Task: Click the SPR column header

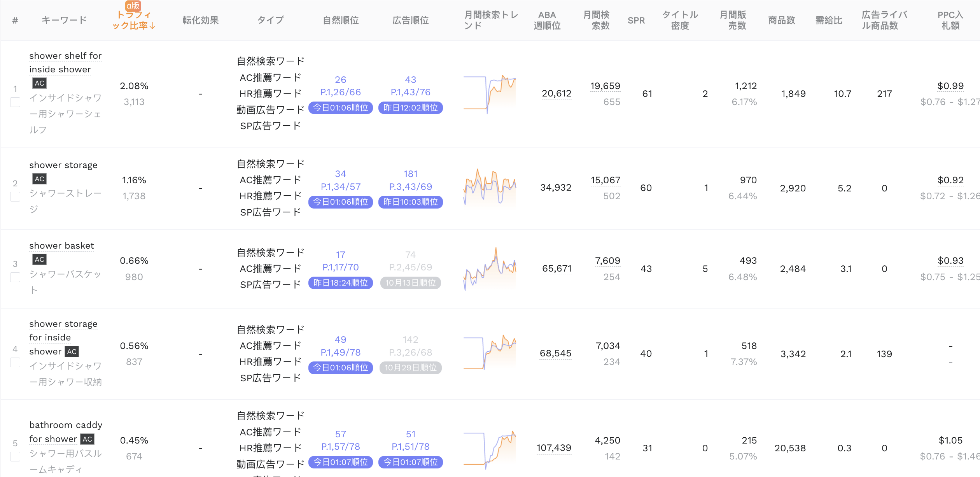Action: pyautogui.click(x=636, y=20)
